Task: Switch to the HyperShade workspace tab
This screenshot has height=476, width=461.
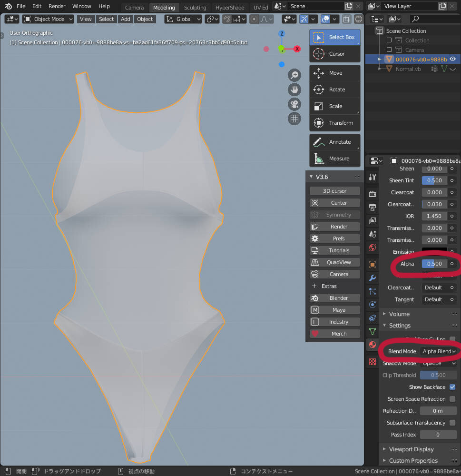Action: coord(230,7)
